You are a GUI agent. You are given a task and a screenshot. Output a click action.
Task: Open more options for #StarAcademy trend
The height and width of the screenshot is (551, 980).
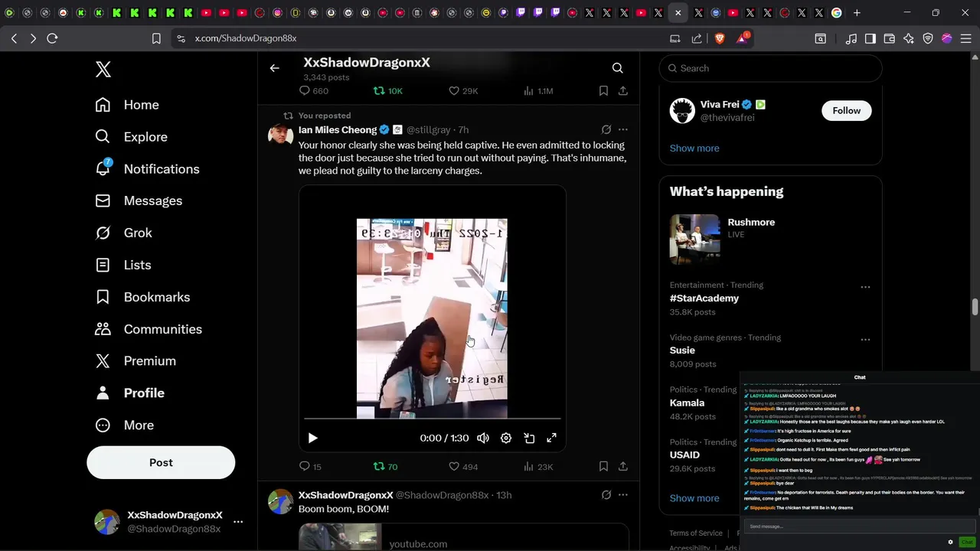click(865, 287)
